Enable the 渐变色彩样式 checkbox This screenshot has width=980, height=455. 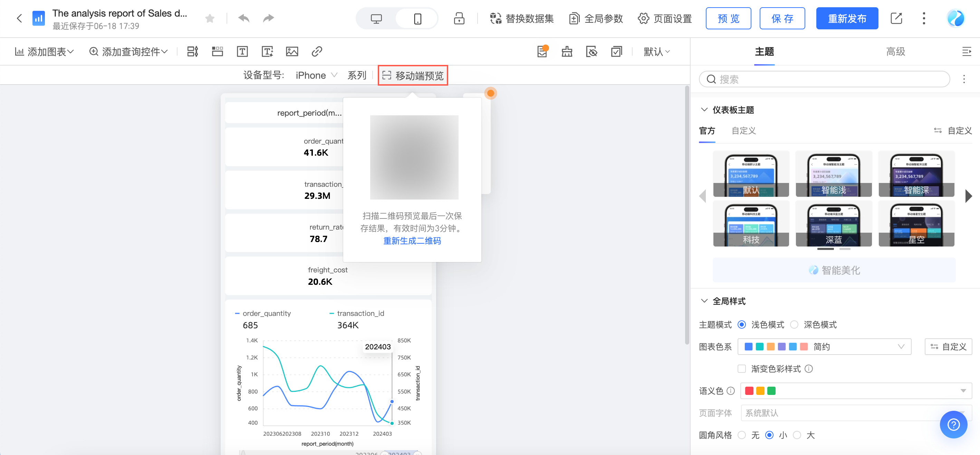click(x=741, y=369)
